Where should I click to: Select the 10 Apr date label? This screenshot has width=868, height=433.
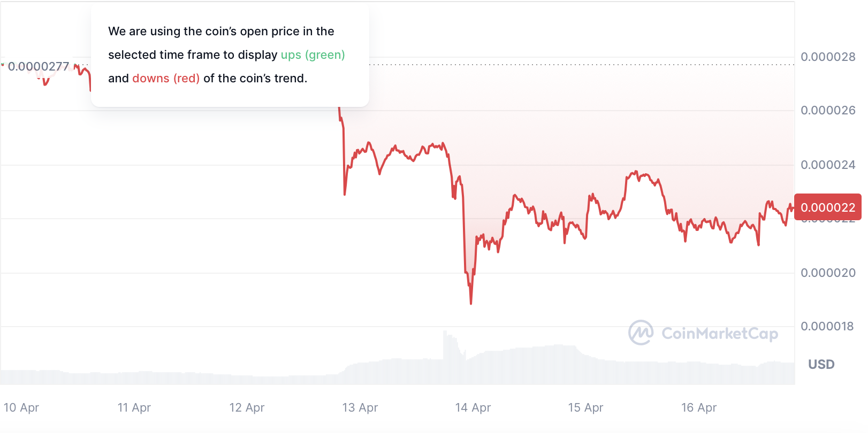point(21,407)
